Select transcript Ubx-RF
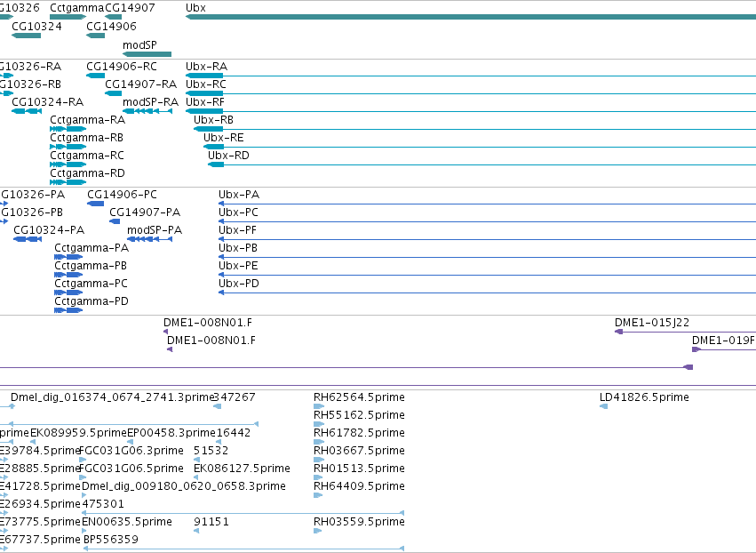The width and height of the screenshot is (756, 553). click(x=205, y=102)
